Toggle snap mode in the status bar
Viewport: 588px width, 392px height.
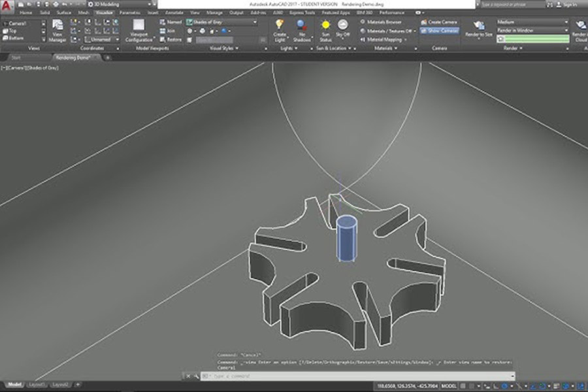(x=472, y=385)
